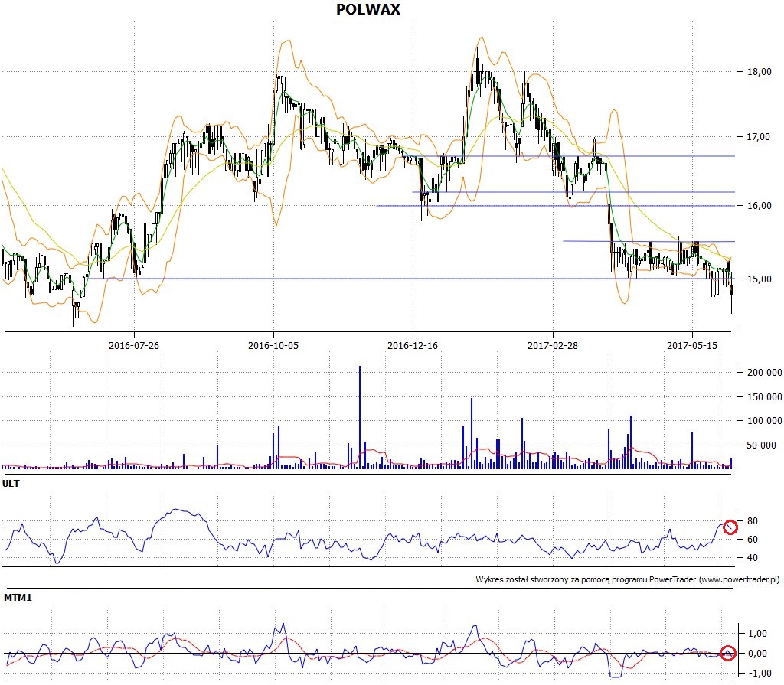Click the 2016-12-16 date label
Viewport: 784px width, 685px height.
click(413, 345)
